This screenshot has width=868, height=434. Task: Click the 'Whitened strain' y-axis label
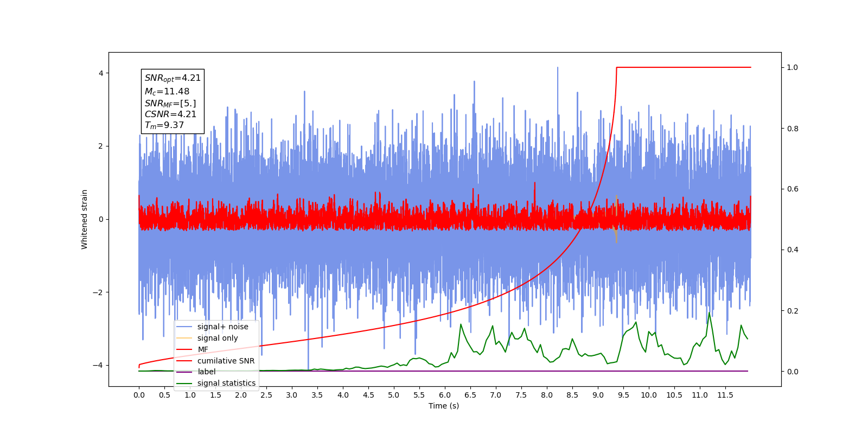[84, 219]
